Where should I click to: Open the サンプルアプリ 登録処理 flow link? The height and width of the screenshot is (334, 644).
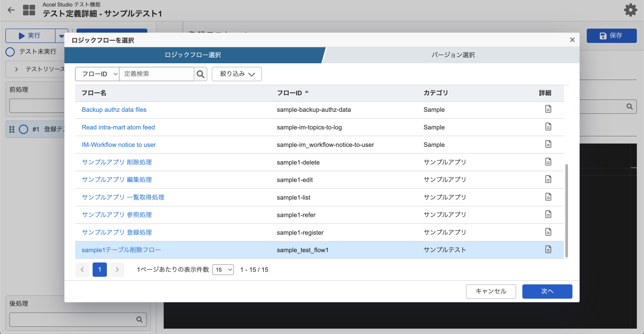click(x=117, y=232)
